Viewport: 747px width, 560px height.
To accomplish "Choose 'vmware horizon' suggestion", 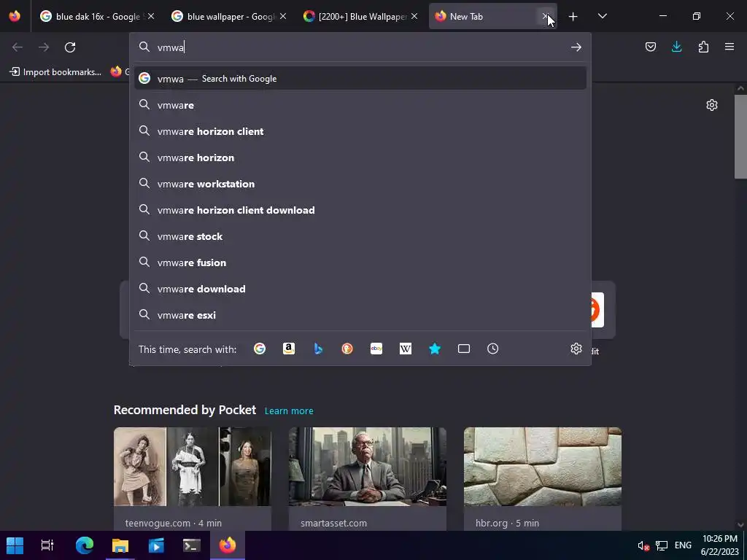I will click(360, 157).
